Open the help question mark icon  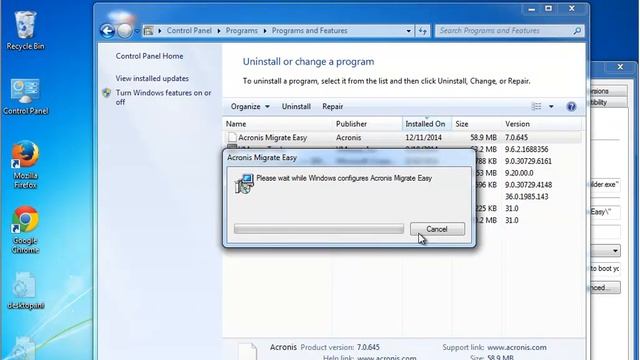click(571, 107)
